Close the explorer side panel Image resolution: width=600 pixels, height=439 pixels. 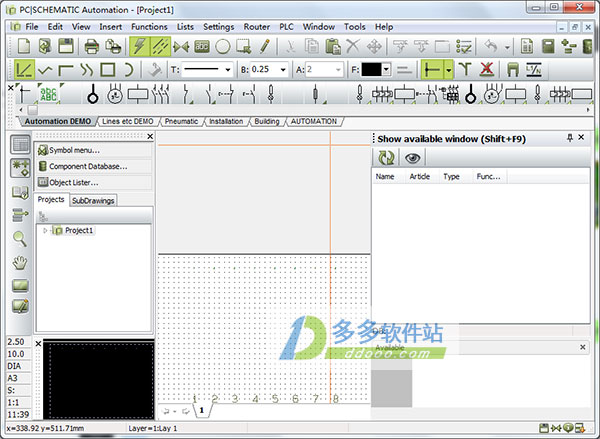pos(150,136)
